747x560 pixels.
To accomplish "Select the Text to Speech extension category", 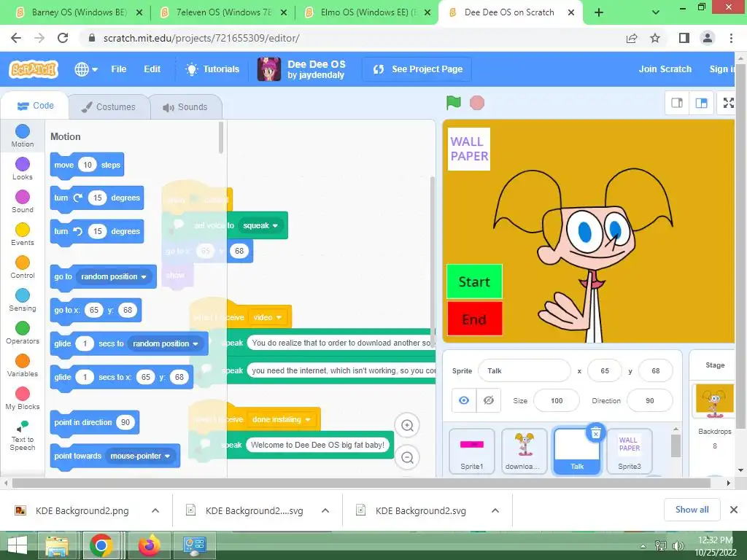I will point(23,435).
